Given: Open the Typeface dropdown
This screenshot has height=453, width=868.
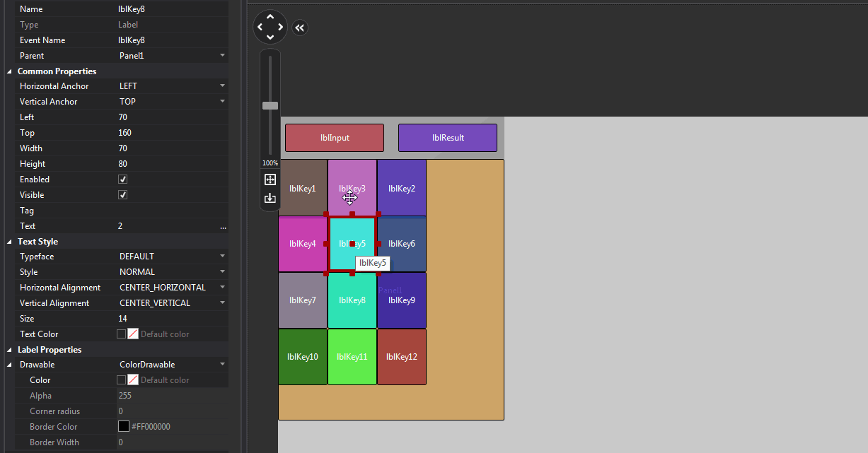Looking at the screenshot, I should click(x=222, y=257).
